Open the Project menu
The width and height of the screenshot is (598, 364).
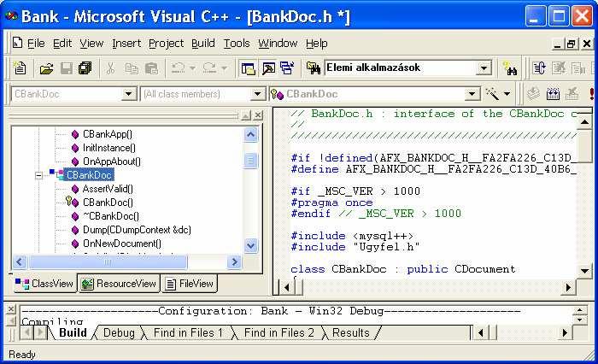click(166, 43)
